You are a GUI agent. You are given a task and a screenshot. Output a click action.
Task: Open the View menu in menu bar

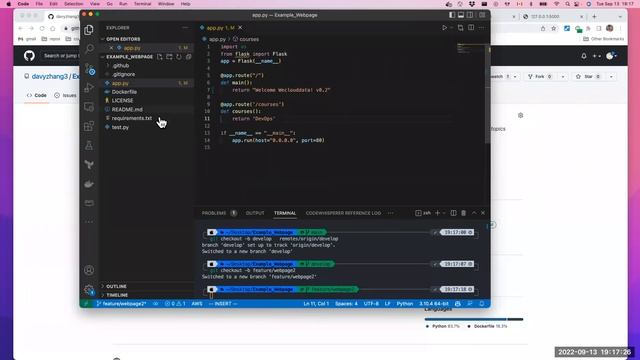(x=95, y=4)
